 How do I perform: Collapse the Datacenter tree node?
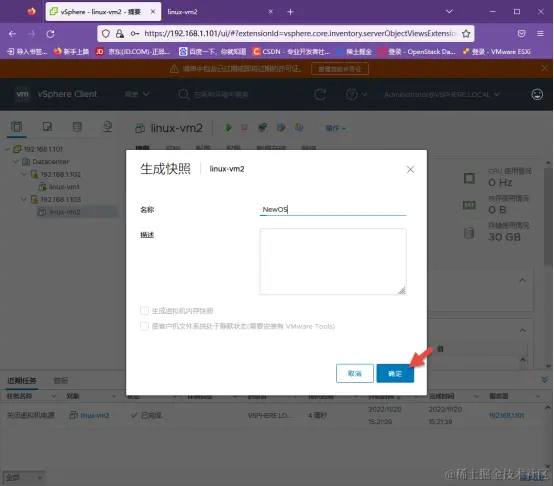pyautogui.click(x=16, y=161)
